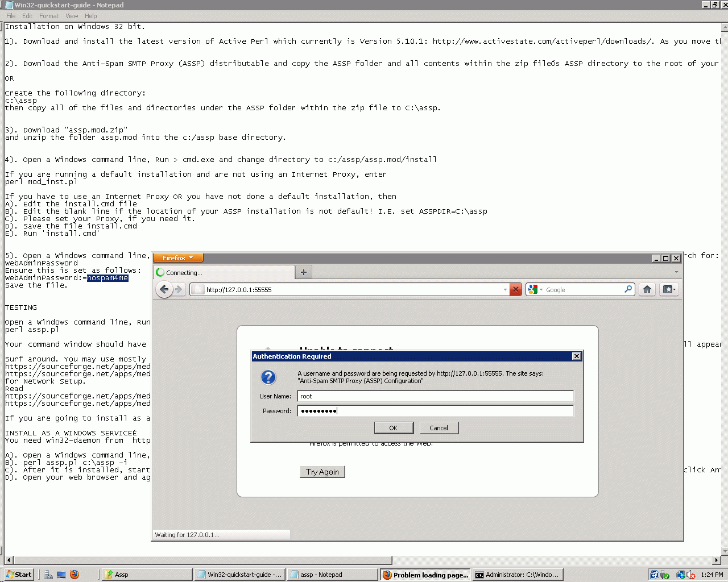Switch to Assp folder taskbar button
This screenshot has width=728, height=582.
(x=147, y=575)
